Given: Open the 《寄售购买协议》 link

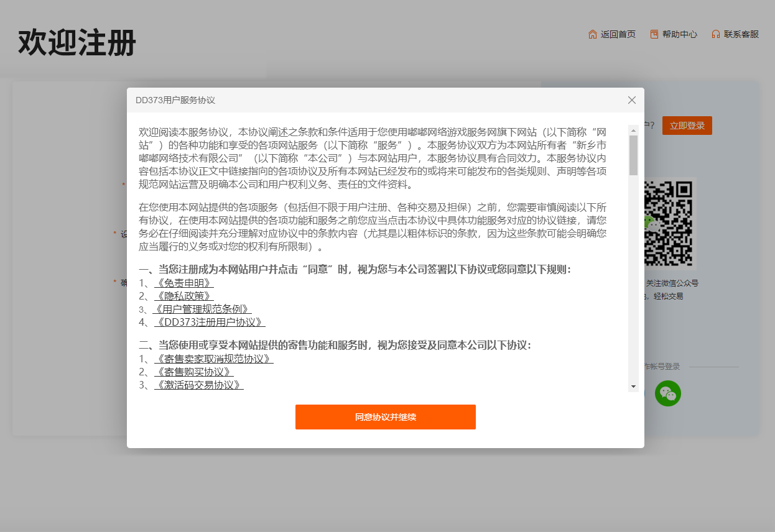Looking at the screenshot, I should point(194,371).
